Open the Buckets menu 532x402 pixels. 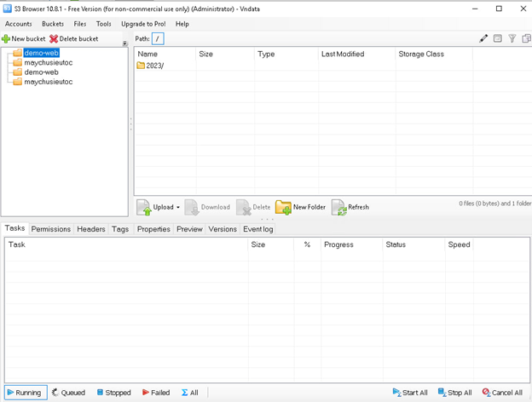click(53, 24)
